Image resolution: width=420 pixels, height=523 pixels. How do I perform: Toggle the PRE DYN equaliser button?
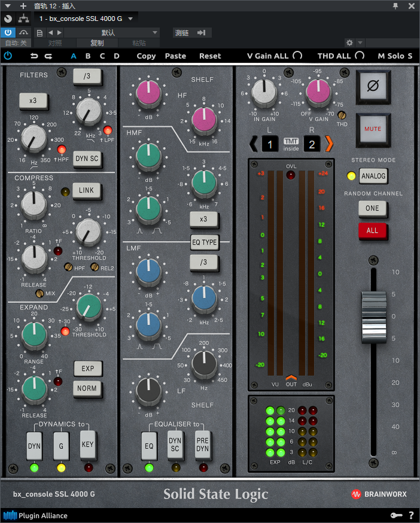[x=202, y=445]
